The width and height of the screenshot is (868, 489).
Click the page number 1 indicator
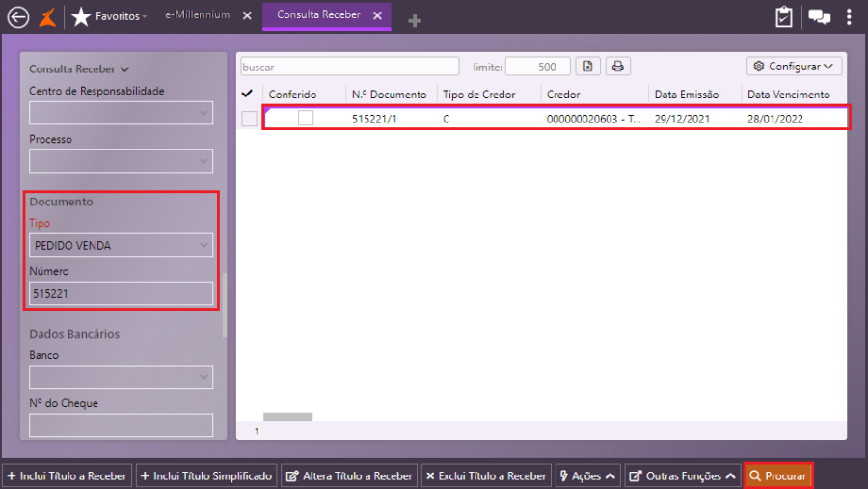[x=257, y=431]
